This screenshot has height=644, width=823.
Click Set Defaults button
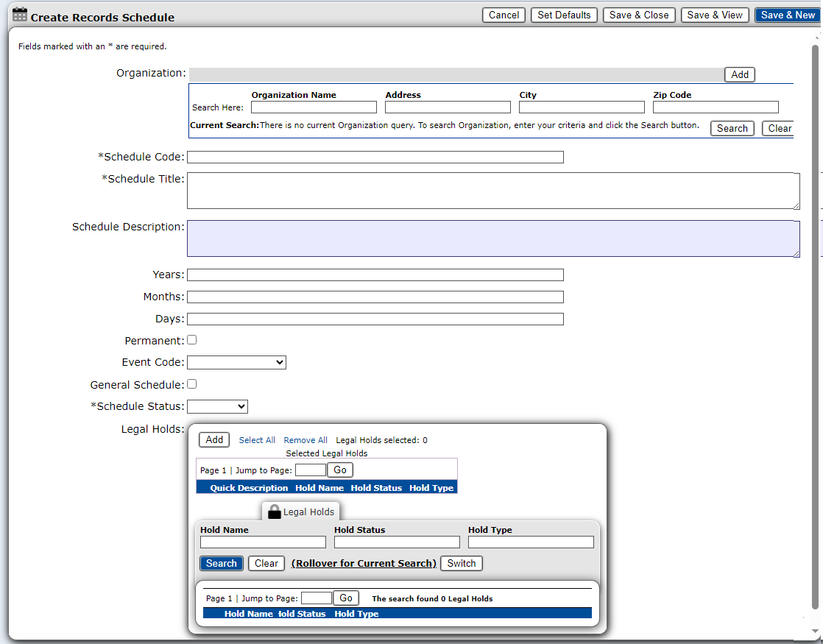[x=564, y=15]
